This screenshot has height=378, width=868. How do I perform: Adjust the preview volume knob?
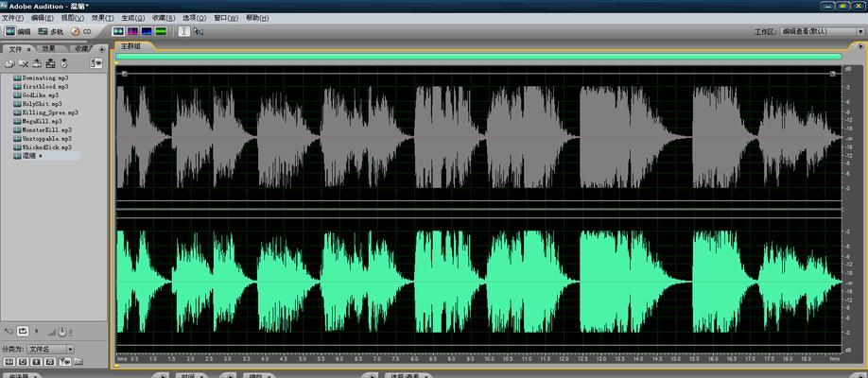click(62, 331)
